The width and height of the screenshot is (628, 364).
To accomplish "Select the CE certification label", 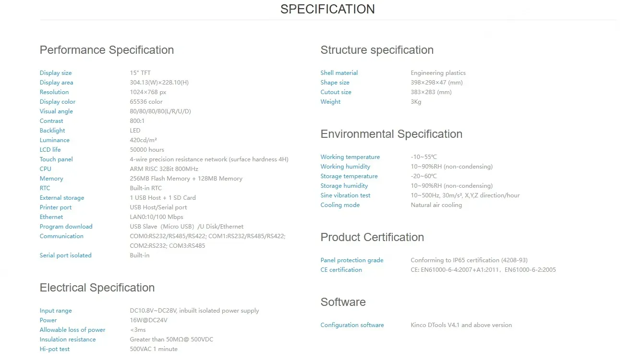I will pos(341,270).
